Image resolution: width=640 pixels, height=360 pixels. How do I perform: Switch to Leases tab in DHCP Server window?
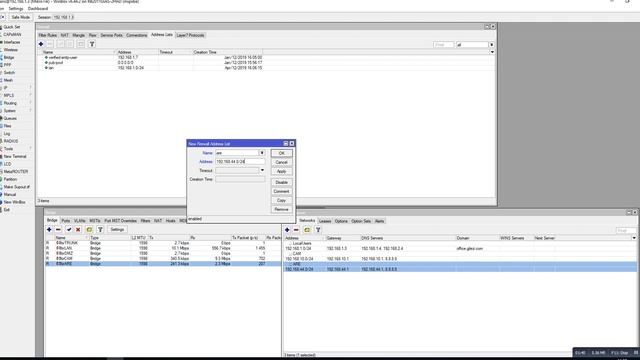325,221
